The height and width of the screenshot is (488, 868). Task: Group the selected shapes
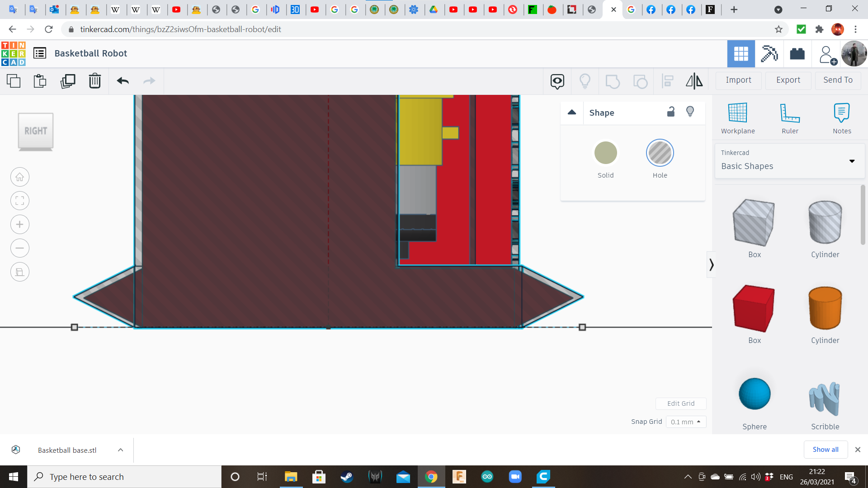613,81
